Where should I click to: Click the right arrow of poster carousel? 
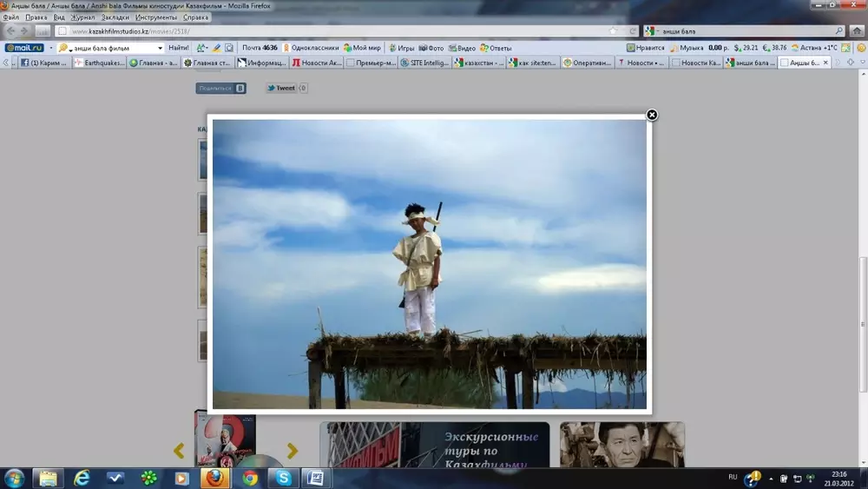(293, 451)
